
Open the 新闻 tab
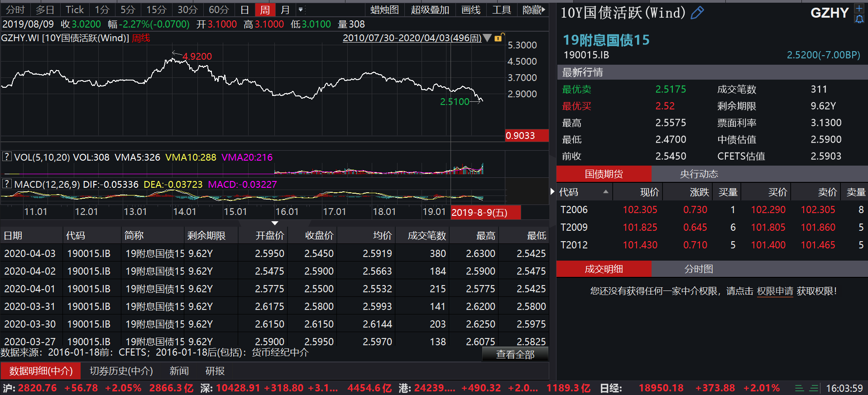tap(179, 371)
